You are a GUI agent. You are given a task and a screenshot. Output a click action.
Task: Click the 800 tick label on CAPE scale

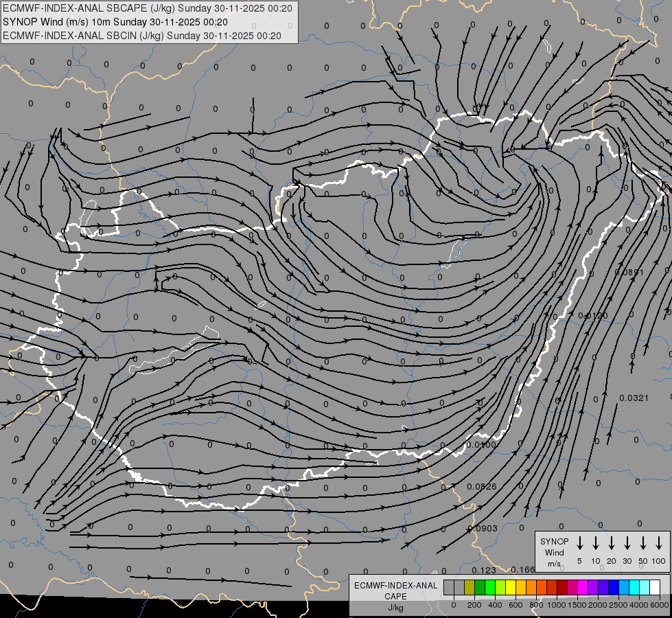[536, 605]
